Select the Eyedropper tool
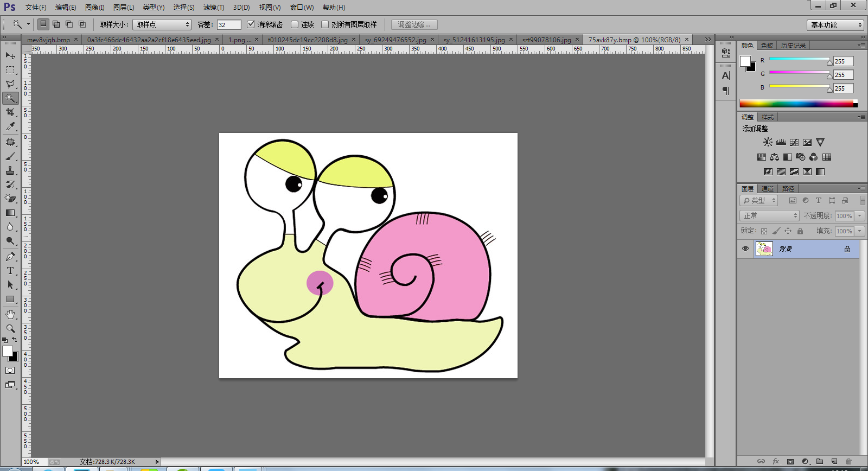Image resolution: width=868 pixels, height=471 pixels. pyautogui.click(x=10, y=126)
